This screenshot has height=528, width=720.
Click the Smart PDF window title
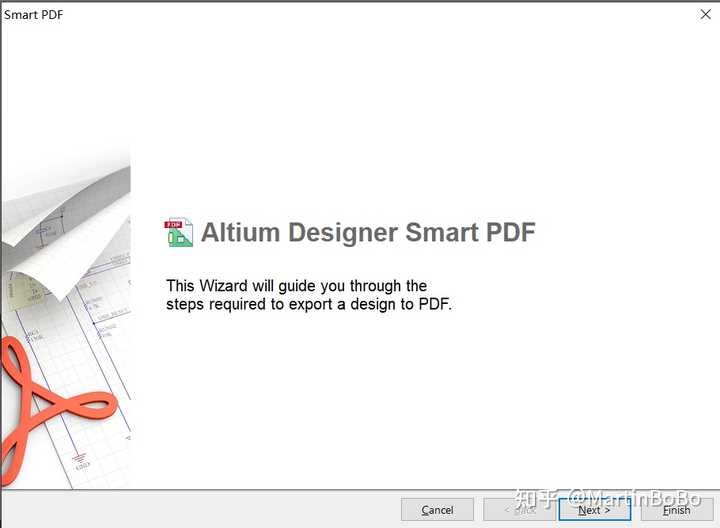click(x=34, y=15)
